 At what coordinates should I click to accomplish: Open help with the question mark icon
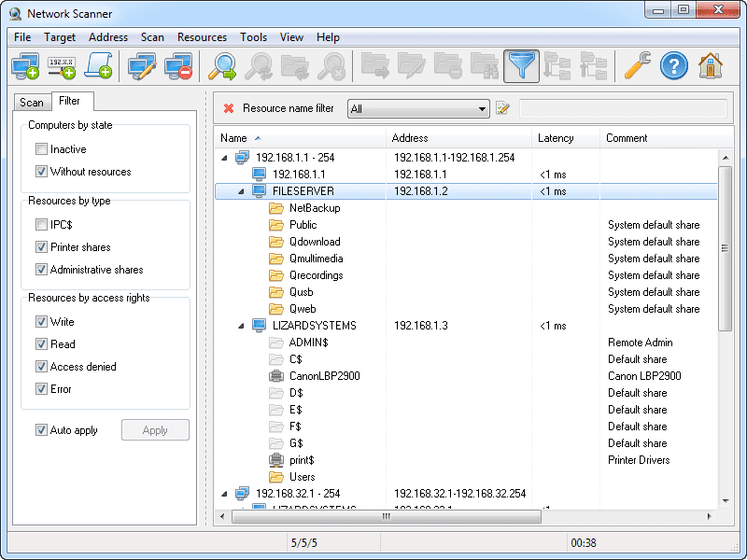coord(673,66)
